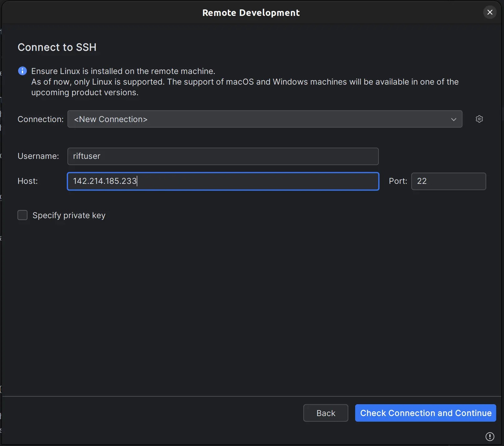This screenshot has width=504, height=446.
Task: Click the Remote Development title bar
Action: (251, 13)
